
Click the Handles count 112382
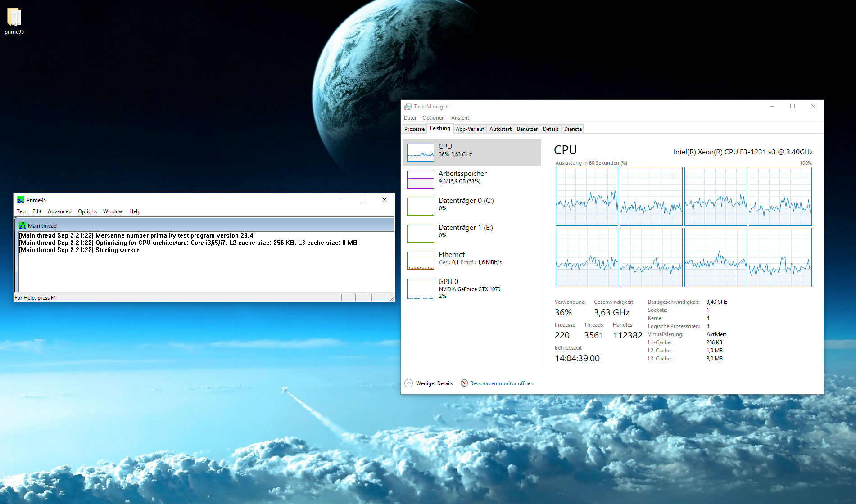pyautogui.click(x=628, y=336)
